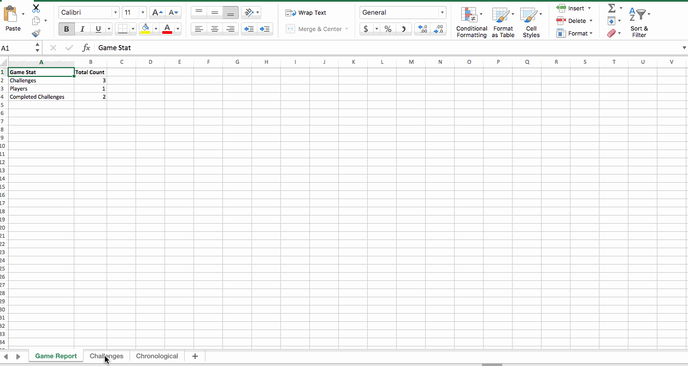Select Top Align vertical alignment

pos(199,12)
